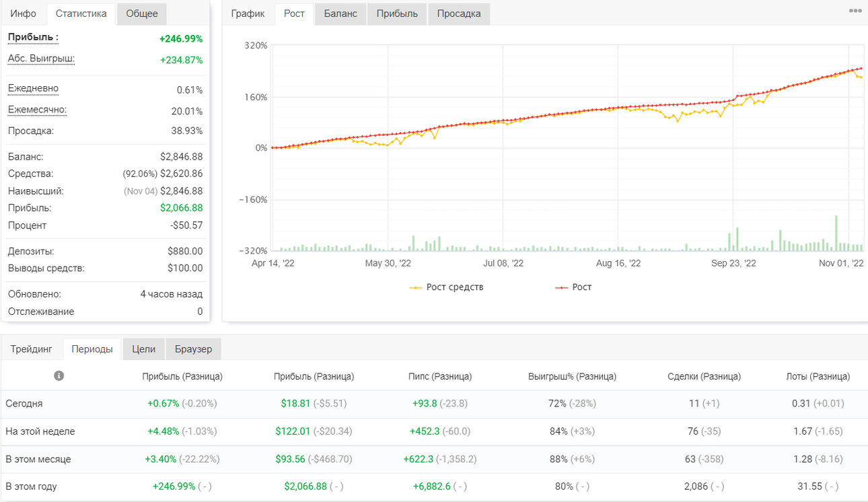
Task: Click this week's 1.67 lots cell
Action: point(803,431)
